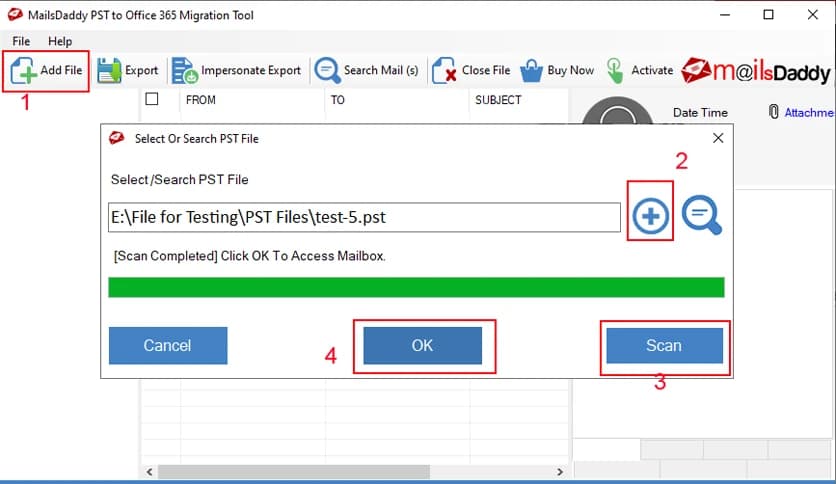The height and width of the screenshot is (484, 836).
Task: Click the plus icon to select a PST file
Action: point(650,216)
